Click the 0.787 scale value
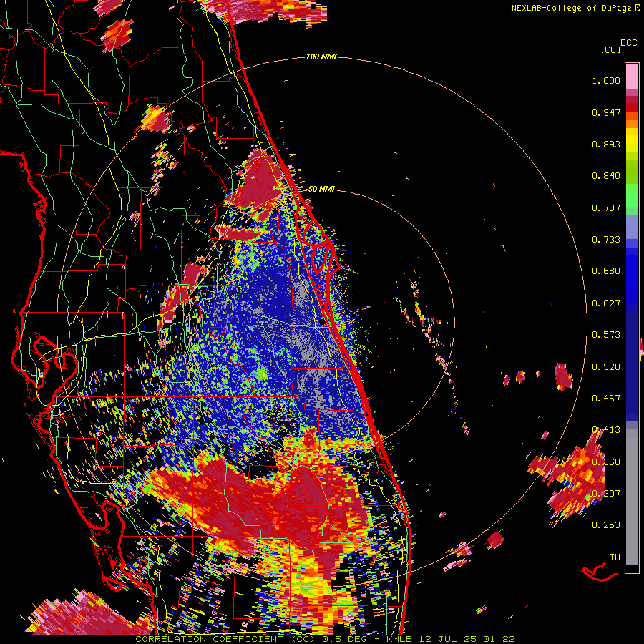 (606, 208)
